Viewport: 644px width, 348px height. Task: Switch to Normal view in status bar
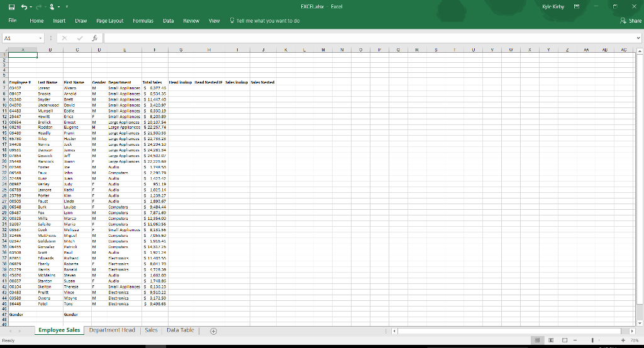(x=538, y=340)
